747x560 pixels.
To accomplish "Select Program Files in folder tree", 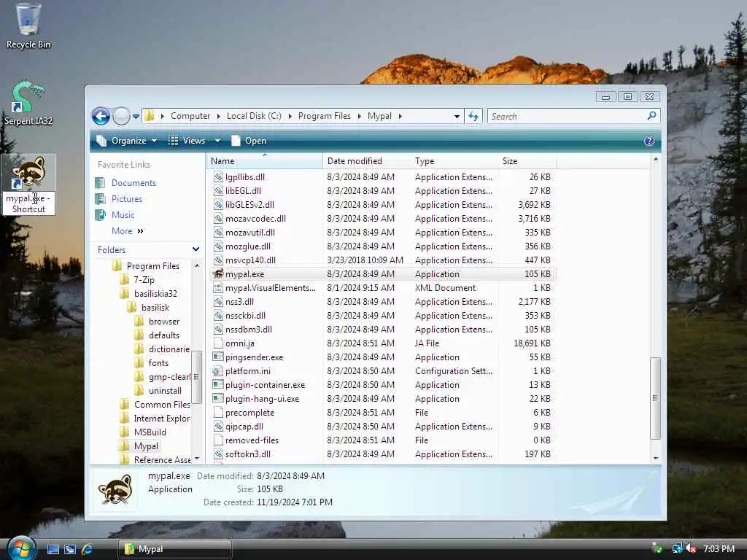I will 153,266.
